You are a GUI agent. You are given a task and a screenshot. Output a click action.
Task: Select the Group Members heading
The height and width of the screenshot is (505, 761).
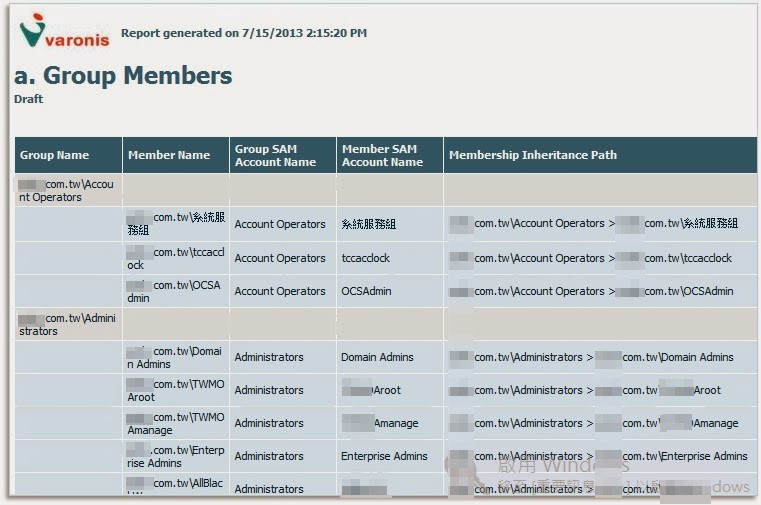(123, 76)
